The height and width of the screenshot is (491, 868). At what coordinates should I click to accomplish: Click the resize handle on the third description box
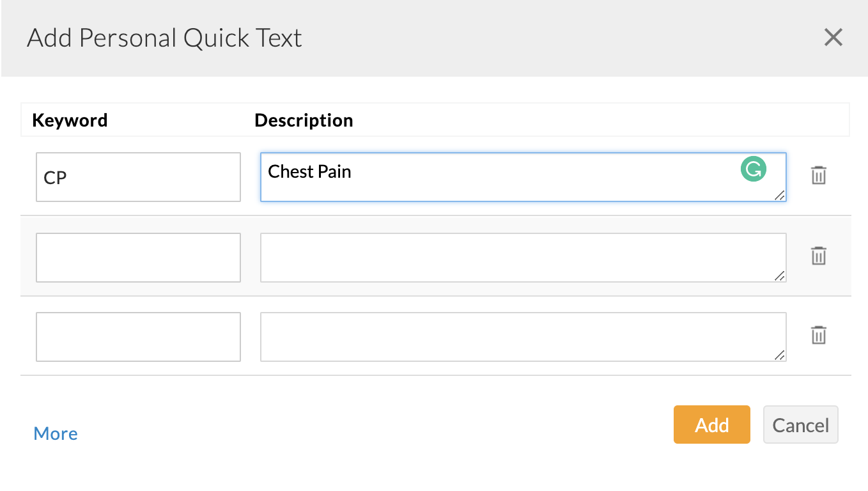[x=781, y=357]
